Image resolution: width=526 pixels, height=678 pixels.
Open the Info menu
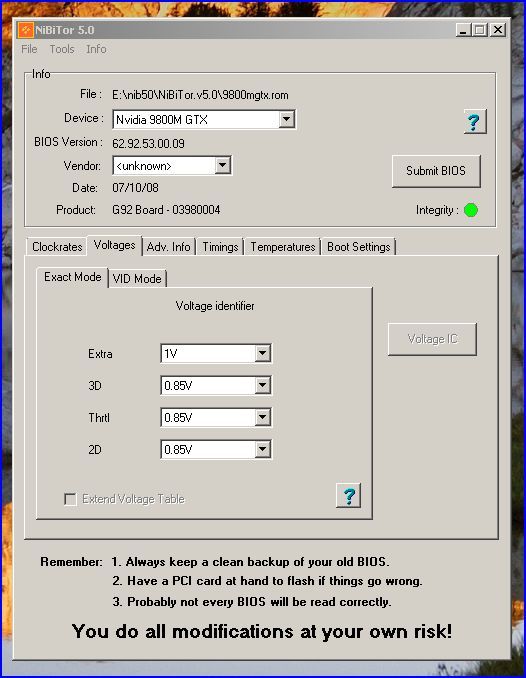pos(96,49)
